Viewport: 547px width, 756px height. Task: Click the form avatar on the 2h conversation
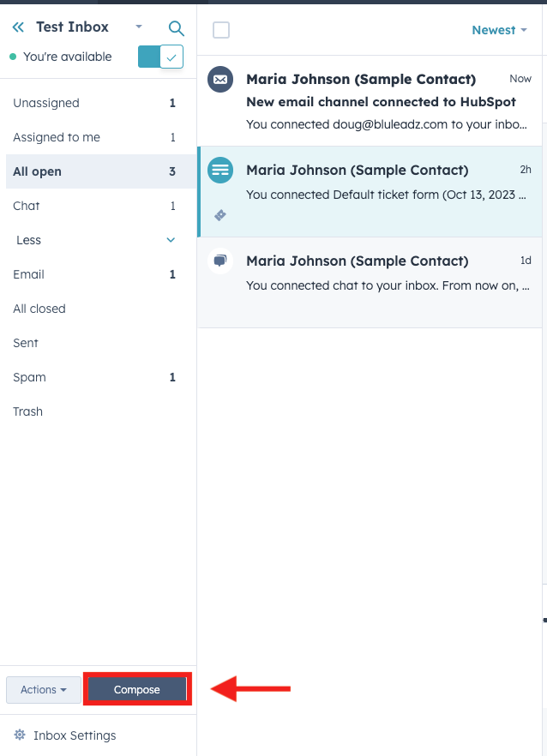(x=220, y=171)
